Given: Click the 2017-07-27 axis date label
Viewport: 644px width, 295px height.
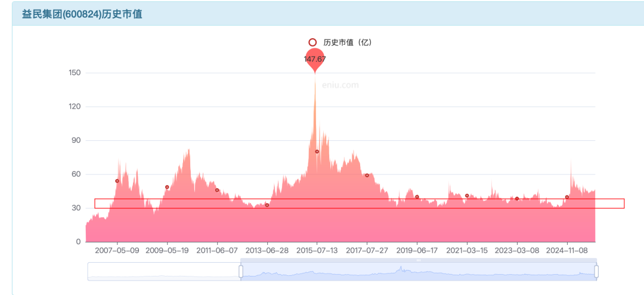Looking at the screenshot, I should click(x=367, y=251).
